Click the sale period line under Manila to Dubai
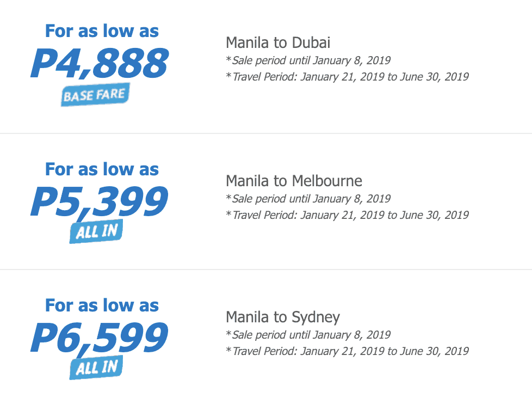 [x=308, y=60]
